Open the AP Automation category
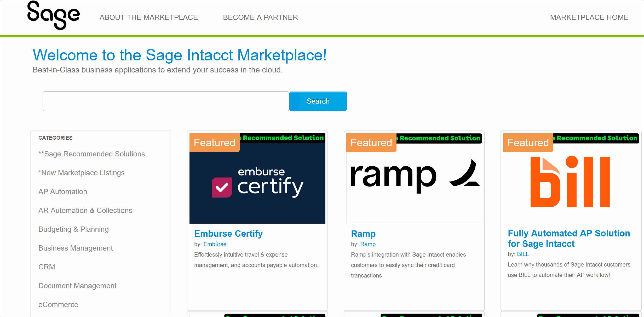This screenshot has height=317, width=644. coord(63,191)
